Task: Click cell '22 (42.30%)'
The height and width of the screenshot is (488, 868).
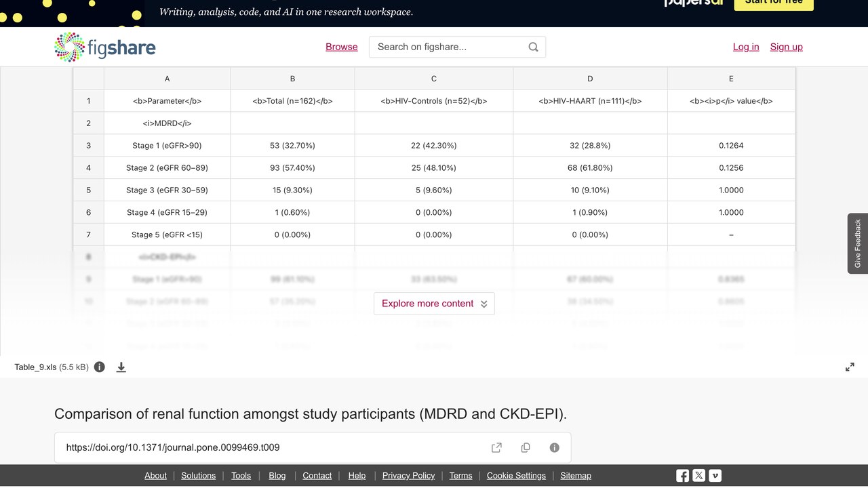Action: 434,145
